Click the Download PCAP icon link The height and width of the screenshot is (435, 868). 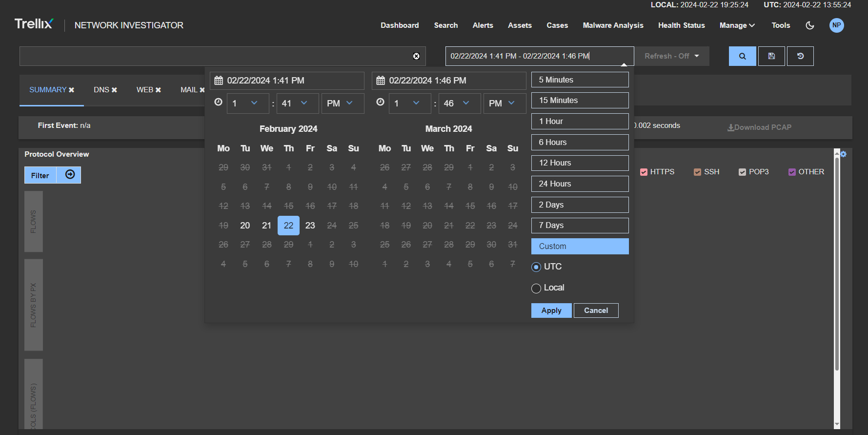click(x=759, y=127)
